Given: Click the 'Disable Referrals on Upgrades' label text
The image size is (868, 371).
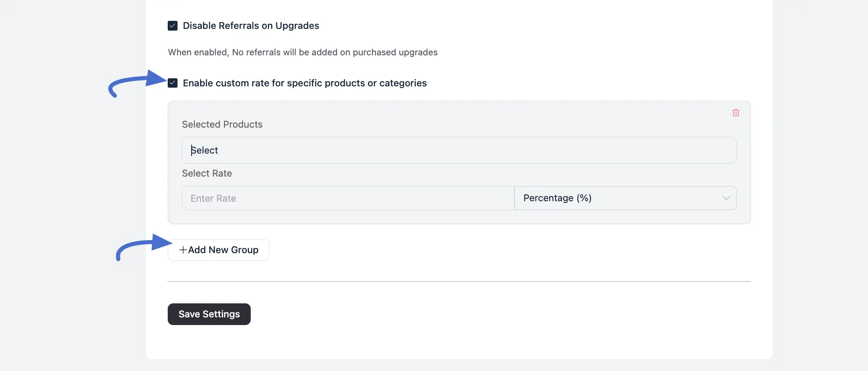Looking at the screenshot, I should pyautogui.click(x=251, y=26).
